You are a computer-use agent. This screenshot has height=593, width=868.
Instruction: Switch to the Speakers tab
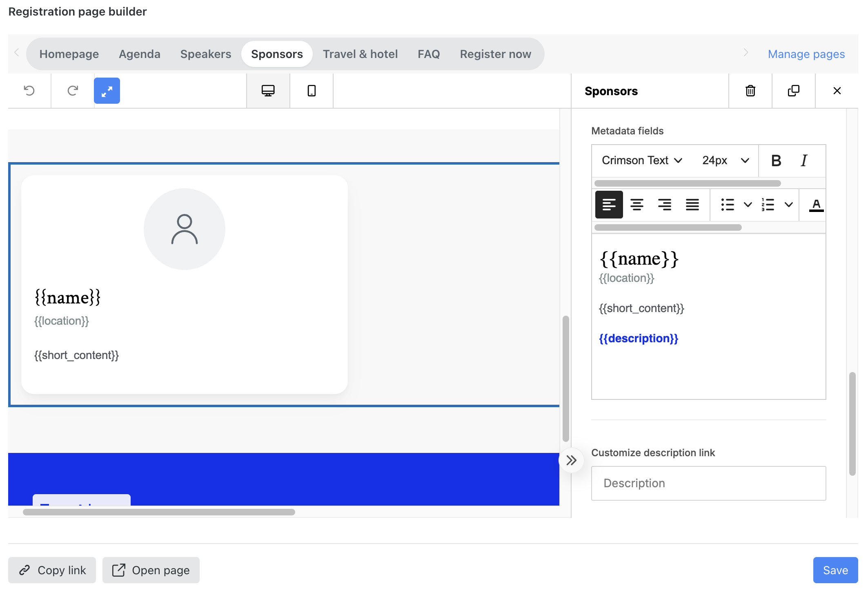[x=206, y=54]
